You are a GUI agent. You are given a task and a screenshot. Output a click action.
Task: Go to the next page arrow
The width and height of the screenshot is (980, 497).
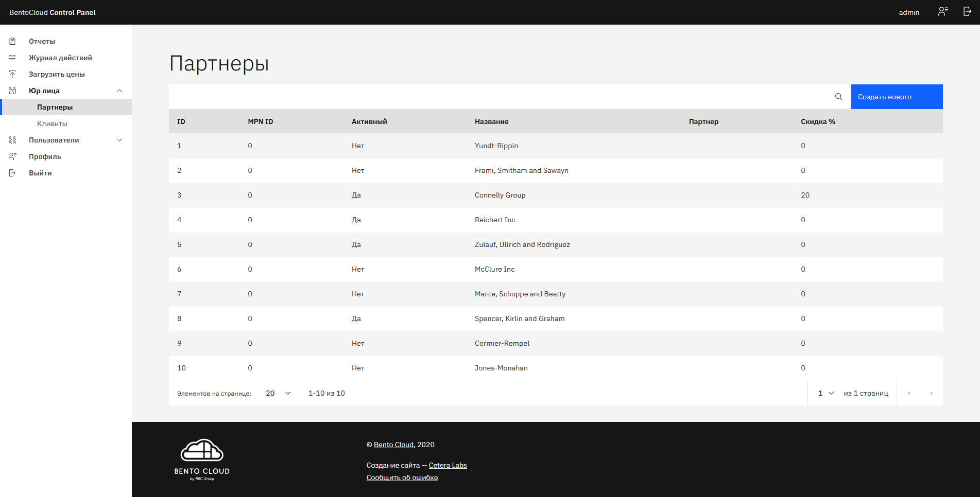(931, 393)
